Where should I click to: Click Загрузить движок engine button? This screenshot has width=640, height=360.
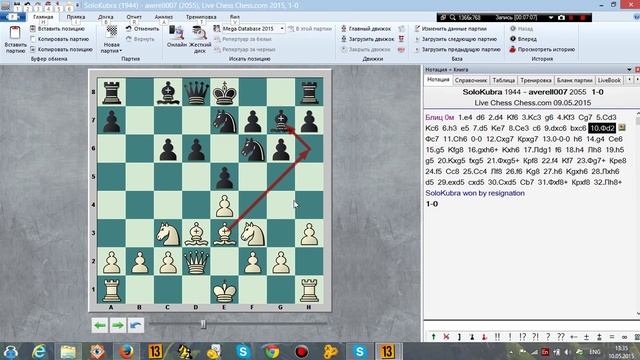point(367,39)
